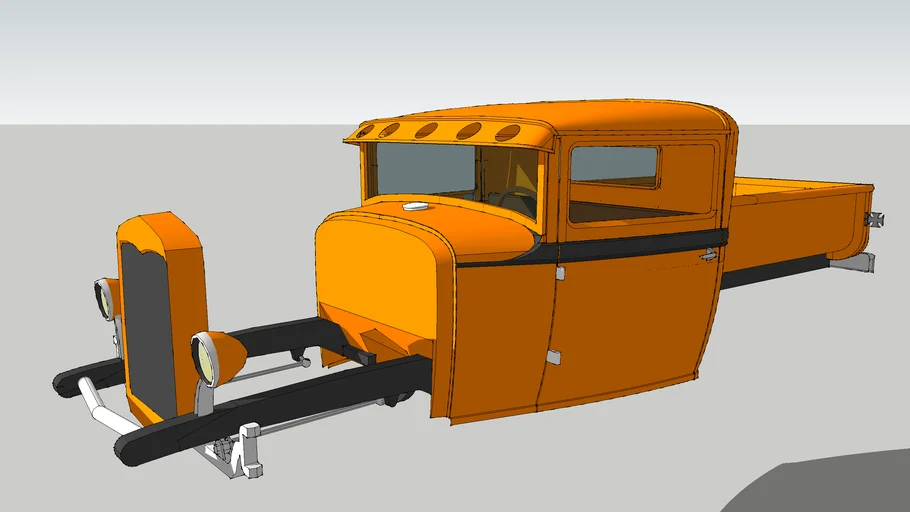Click the chrome door handle
This screenshot has width=910, height=512.
pos(709,256)
